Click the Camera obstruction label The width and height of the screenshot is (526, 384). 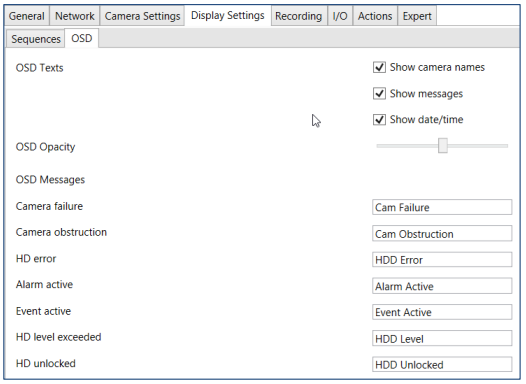click(61, 232)
